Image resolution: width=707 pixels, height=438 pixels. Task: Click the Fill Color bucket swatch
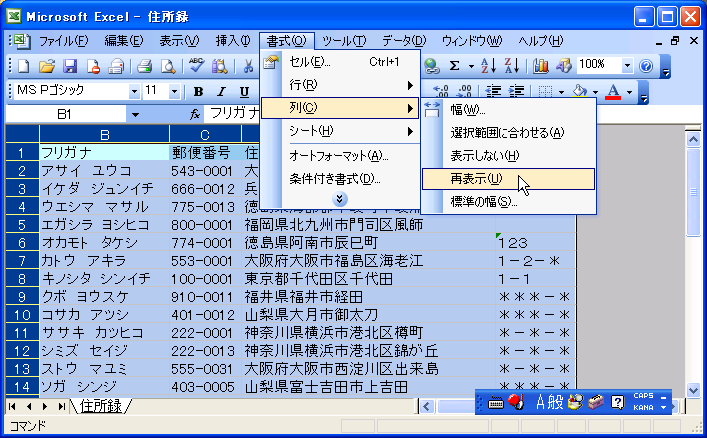[x=580, y=92]
